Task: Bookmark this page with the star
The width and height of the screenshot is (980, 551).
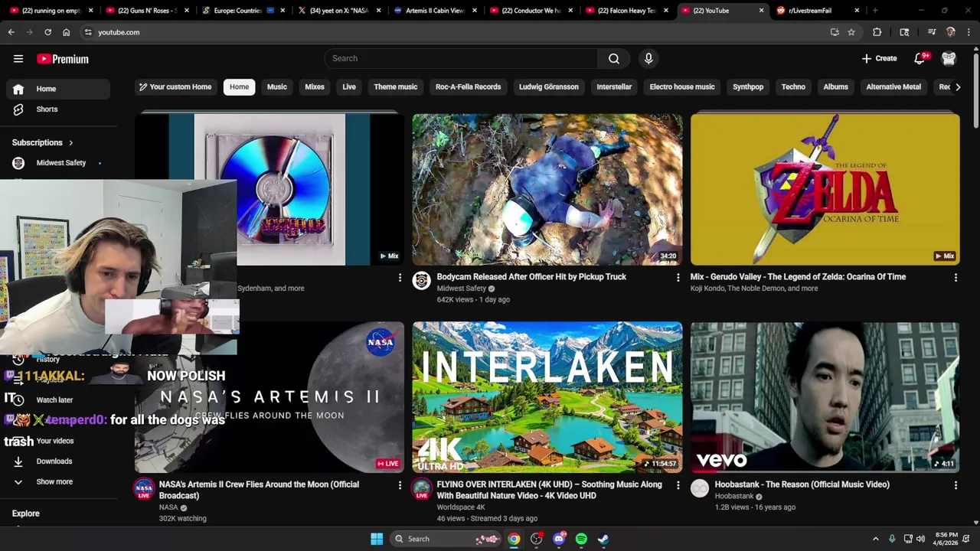Action: point(851,32)
